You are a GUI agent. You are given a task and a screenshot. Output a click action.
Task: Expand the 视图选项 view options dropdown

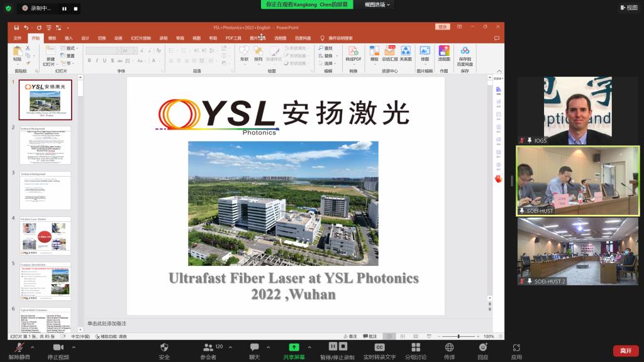pyautogui.click(x=377, y=4)
